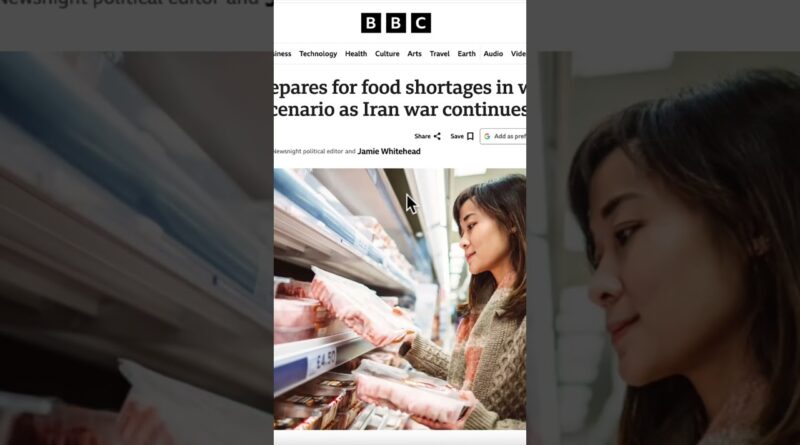This screenshot has height=445, width=800.
Task: Select Earth in navigation bar
Action: pyautogui.click(x=466, y=54)
